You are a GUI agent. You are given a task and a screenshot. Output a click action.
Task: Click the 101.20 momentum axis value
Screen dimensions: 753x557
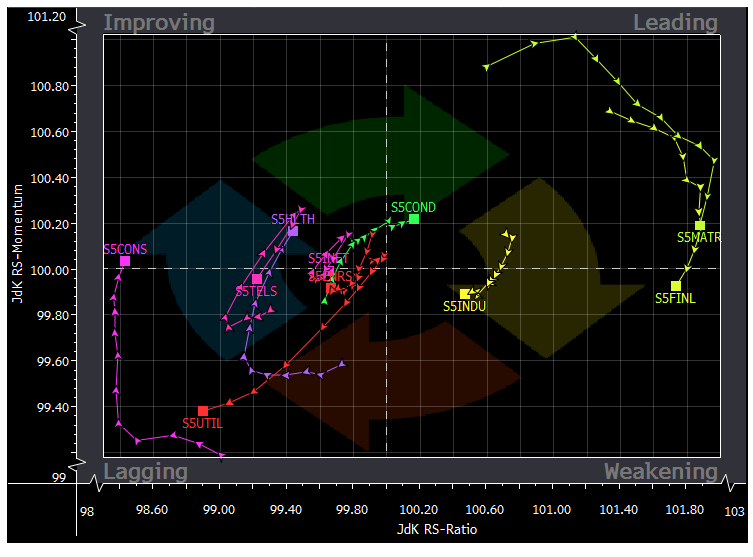tap(47, 17)
